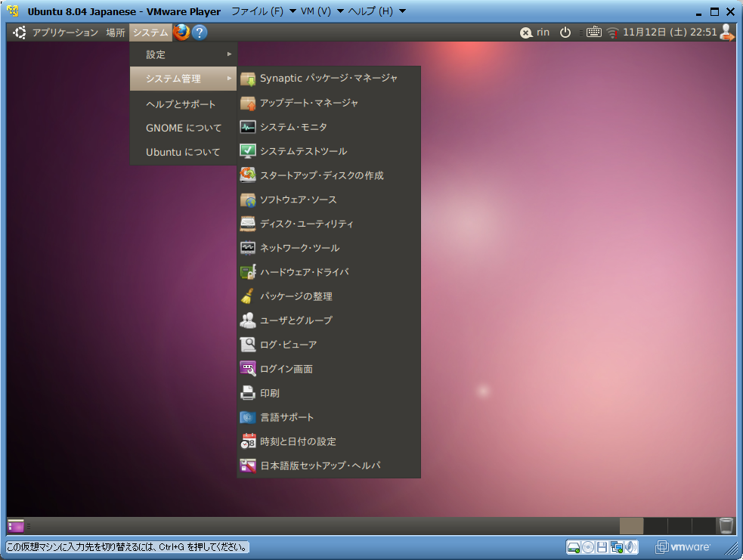
Task: Open the help question mark launcher
Action: coord(200,32)
